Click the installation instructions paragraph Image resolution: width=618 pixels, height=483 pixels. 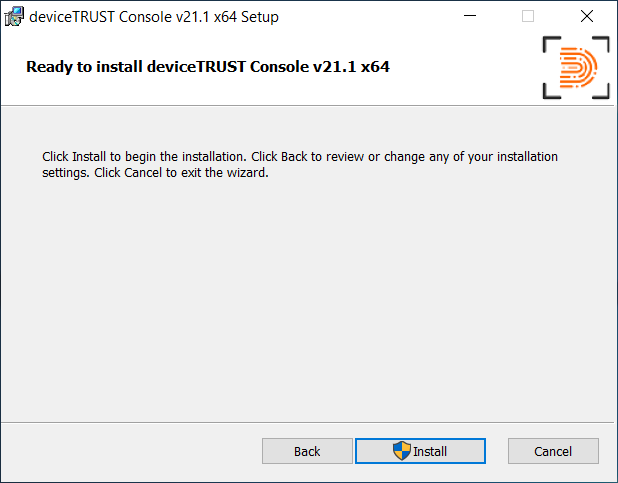(x=300, y=164)
